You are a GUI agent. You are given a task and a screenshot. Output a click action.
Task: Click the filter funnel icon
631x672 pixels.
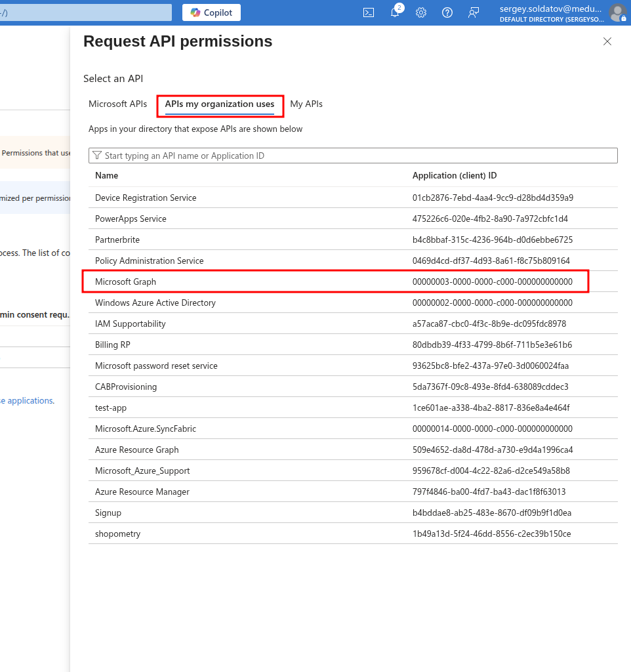pyautogui.click(x=97, y=156)
